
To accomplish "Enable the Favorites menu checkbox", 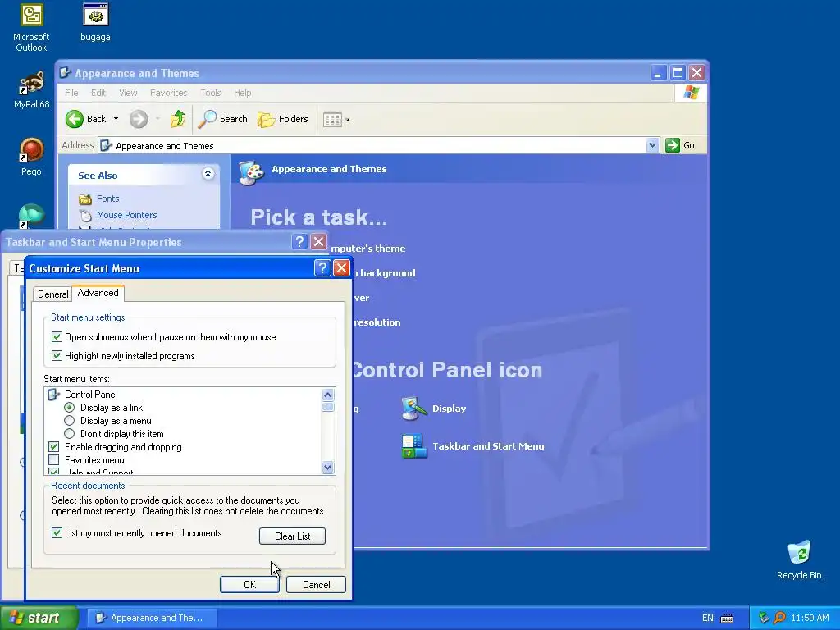I will pos(53,460).
